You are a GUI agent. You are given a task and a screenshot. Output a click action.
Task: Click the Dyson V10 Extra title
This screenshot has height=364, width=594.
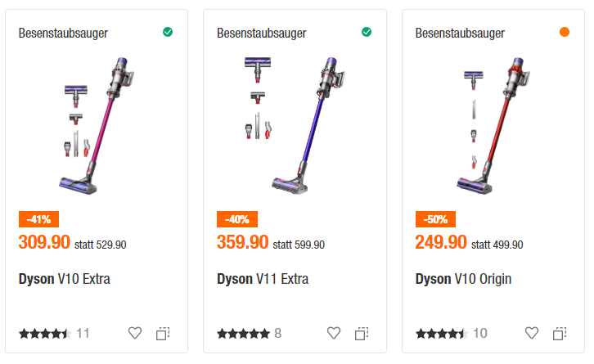64,279
